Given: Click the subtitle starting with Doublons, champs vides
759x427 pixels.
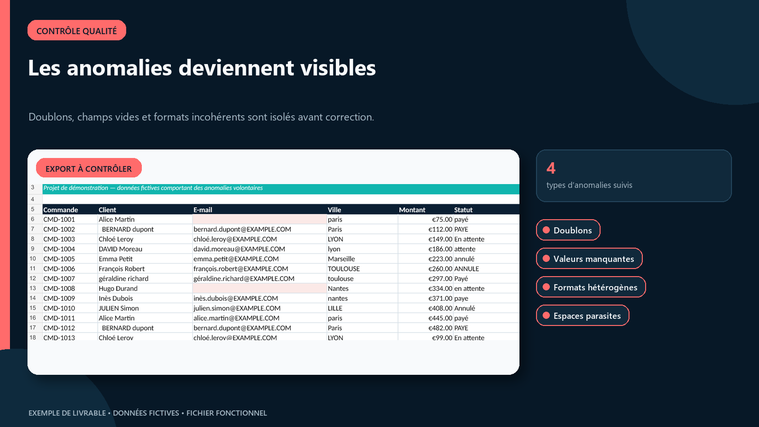Looking at the screenshot, I should tap(201, 117).
